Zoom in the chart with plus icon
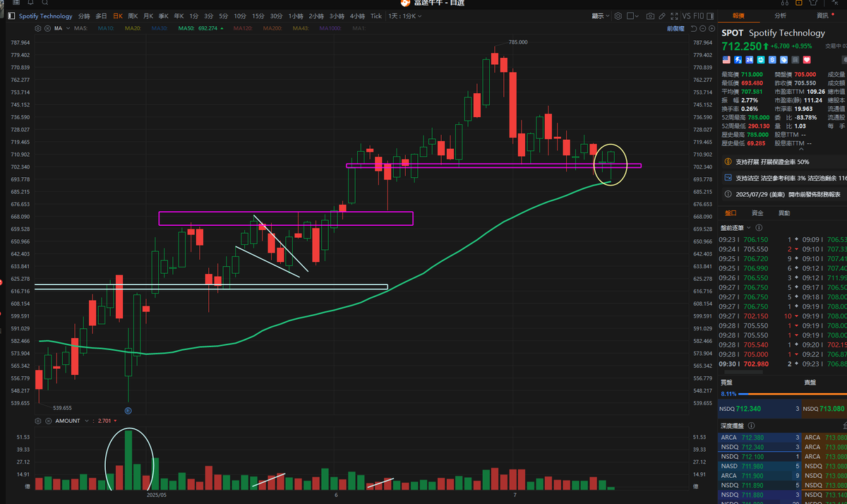This screenshot has width=847, height=504. [711, 28]
